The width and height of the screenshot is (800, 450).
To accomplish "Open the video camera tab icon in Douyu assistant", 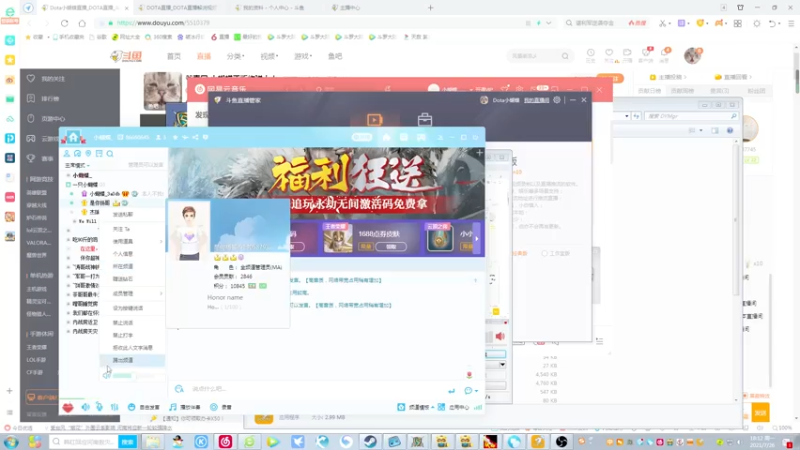I will pyautogui.click(x=374, y=120).
